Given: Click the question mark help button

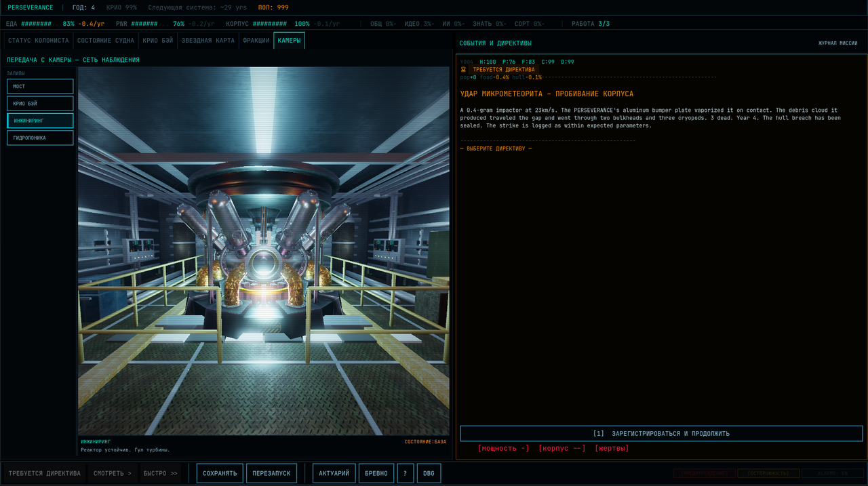Looking at the screenshot, I should pos(405,473).
